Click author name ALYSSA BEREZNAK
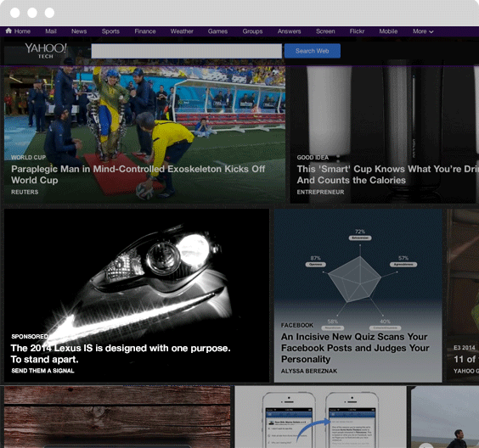 point(309,371)
